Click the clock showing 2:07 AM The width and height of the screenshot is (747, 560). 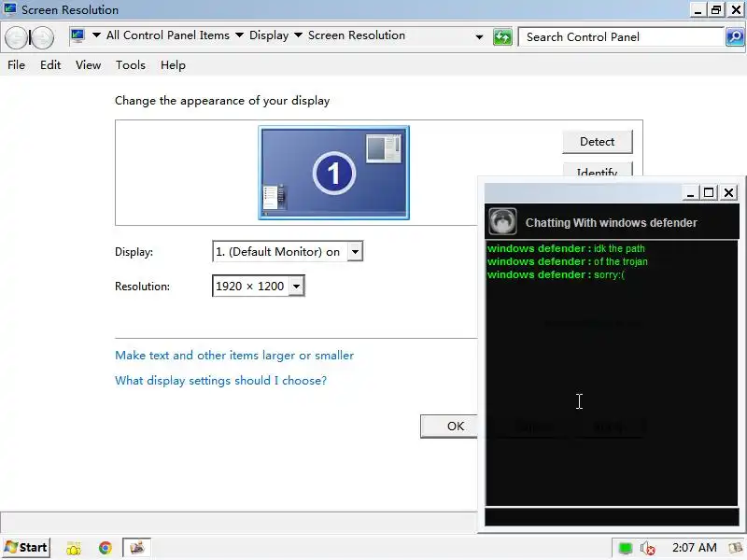click(x=694, y=548)
